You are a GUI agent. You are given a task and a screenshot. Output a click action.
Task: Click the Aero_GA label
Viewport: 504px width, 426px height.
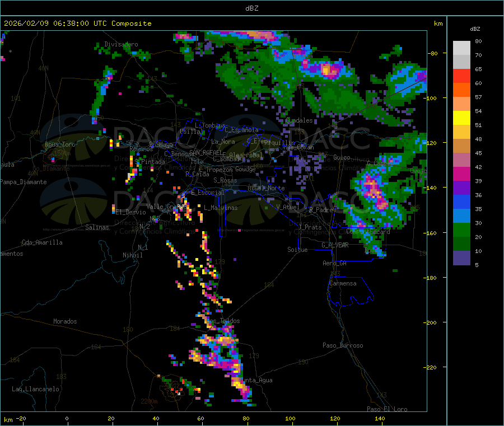coord(334,263)
